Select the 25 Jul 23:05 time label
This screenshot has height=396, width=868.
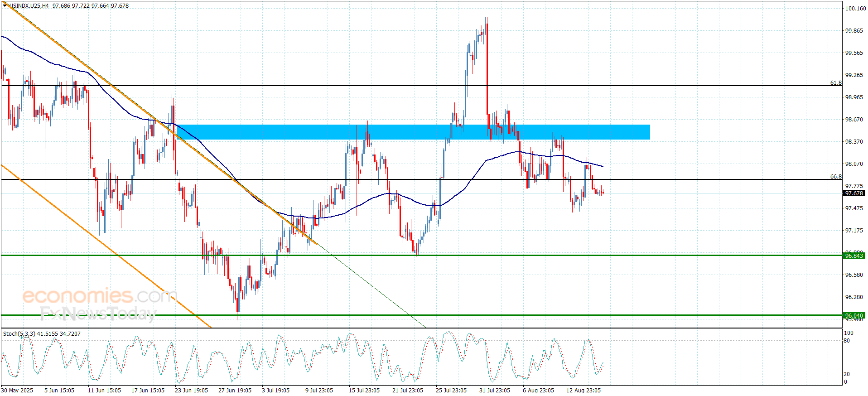451,391
